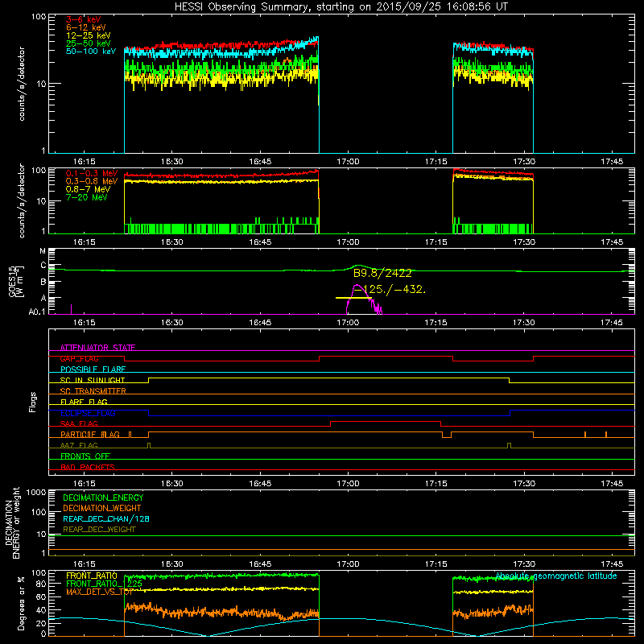Click the HESSI Observing Summary plot title
Viewport: 644px width, 644px height.
(x=341, y=6)
